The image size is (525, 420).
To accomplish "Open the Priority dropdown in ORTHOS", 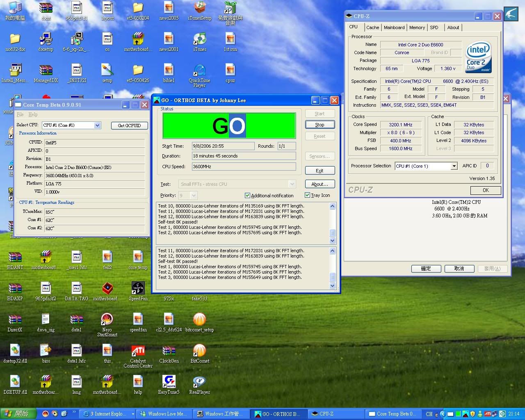I will [194, 196].
